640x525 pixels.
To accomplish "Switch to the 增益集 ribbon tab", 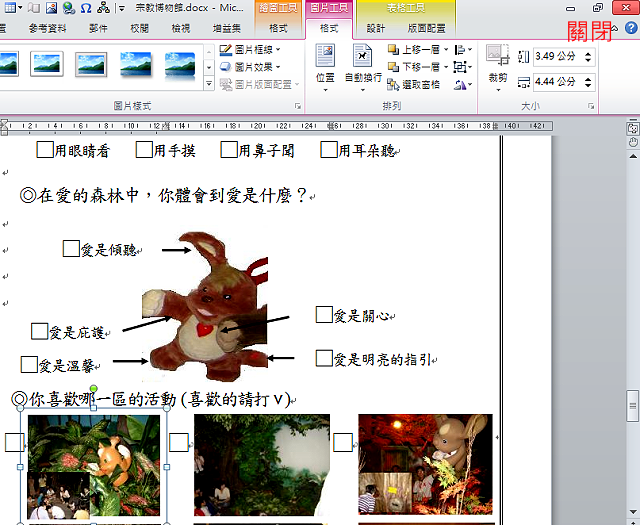I will point(227,28).
